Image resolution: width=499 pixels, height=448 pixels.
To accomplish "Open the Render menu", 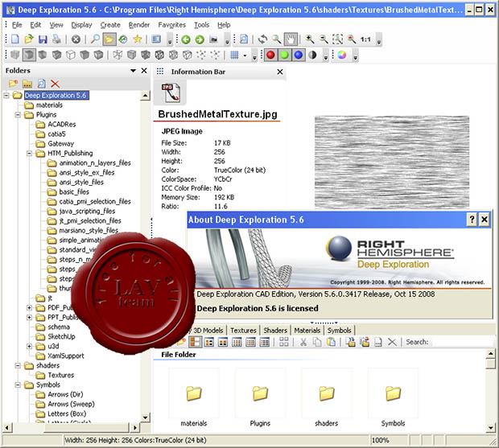I will coord(139,25).
